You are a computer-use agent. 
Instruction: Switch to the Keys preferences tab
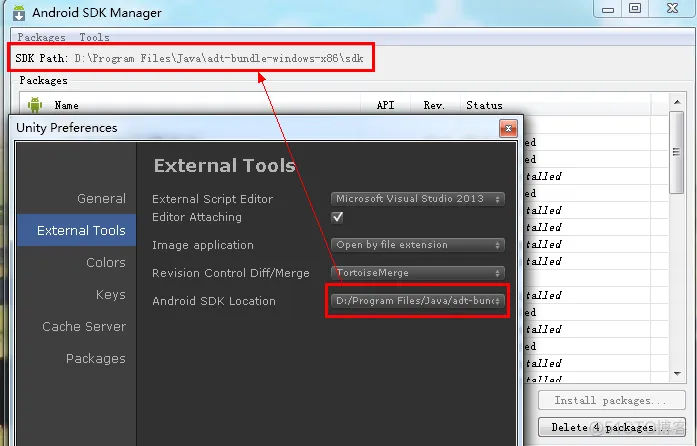tap(111, 294)
